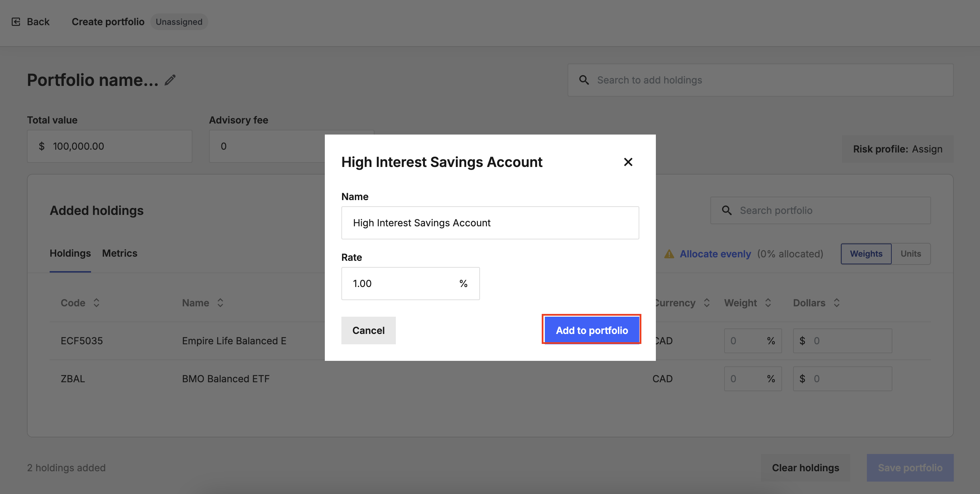The width and height of the screenshot is (980, 494).
Task: Click Empire Life Balanced holding name
Action: pos(234,341)
